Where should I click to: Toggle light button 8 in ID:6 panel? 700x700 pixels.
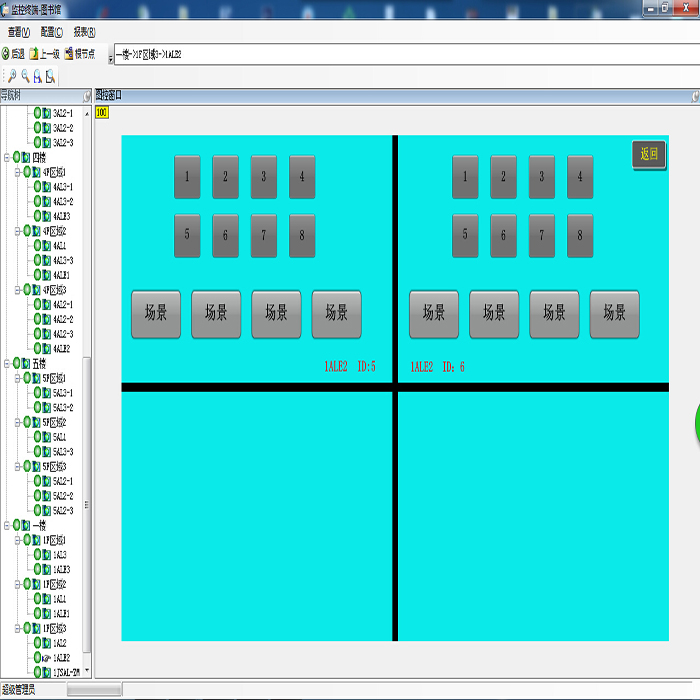tap(580, 236)
